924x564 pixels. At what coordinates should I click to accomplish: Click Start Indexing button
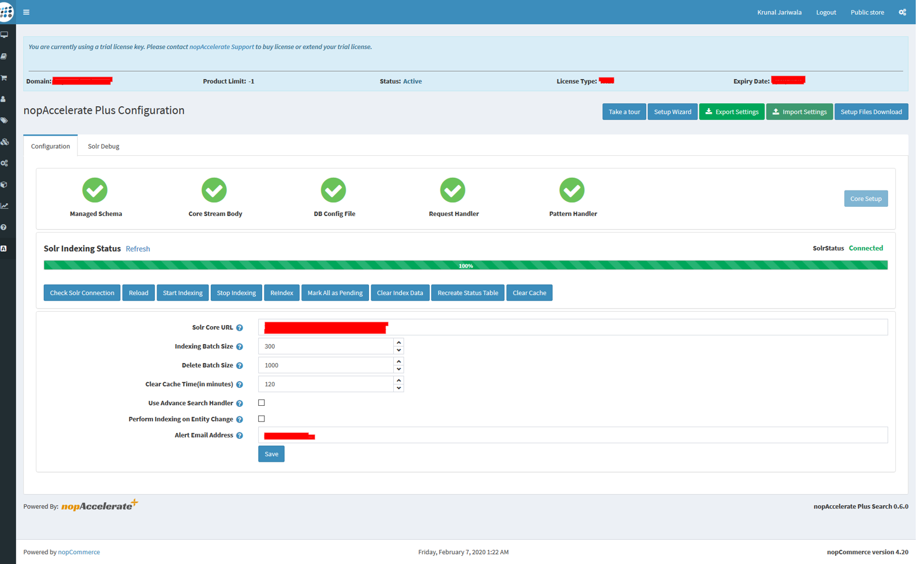point(182,293)
